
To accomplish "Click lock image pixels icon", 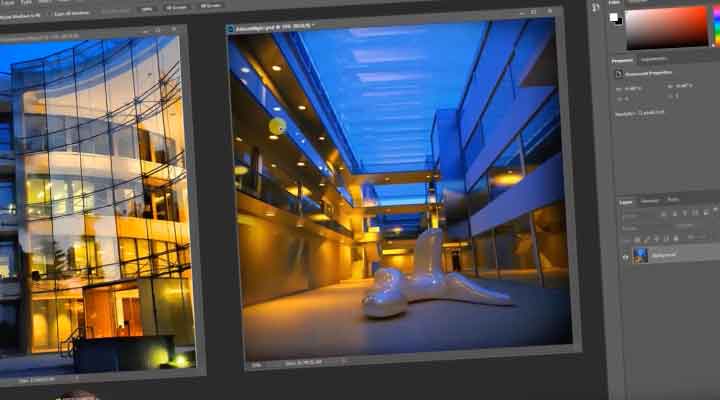I will click(647, 239).
